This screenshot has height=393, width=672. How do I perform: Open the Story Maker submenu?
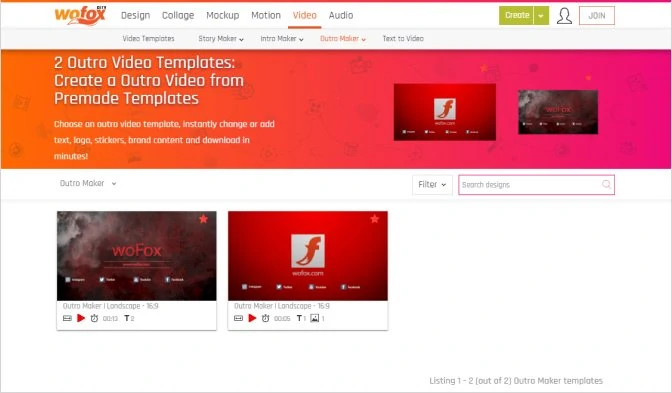(221, 39)
